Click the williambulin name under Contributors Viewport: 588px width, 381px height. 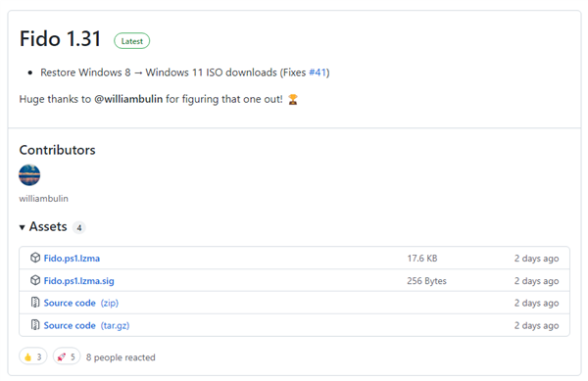click(x=43, y=198)
